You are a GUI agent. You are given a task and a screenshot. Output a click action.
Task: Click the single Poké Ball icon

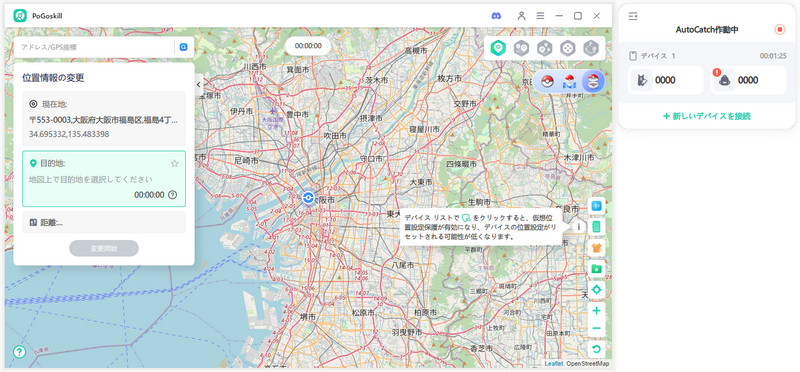(x=547, y=82)
